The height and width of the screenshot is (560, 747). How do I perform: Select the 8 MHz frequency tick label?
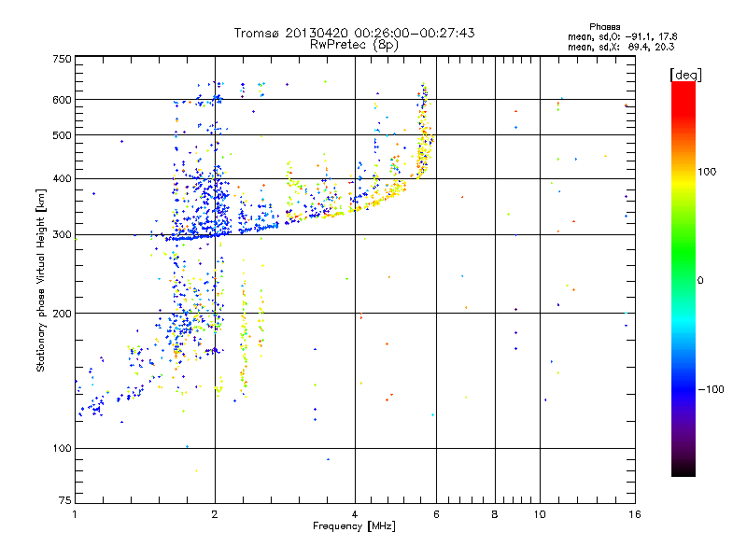coord(495,514)
